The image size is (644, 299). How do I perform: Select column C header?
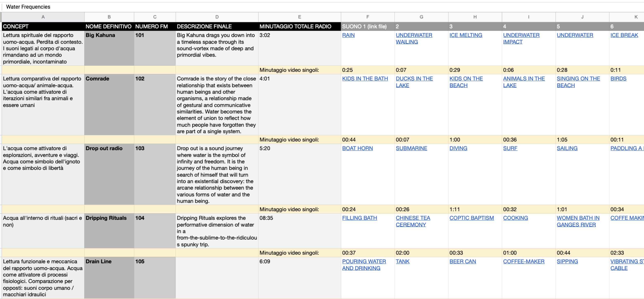point(155,17)
